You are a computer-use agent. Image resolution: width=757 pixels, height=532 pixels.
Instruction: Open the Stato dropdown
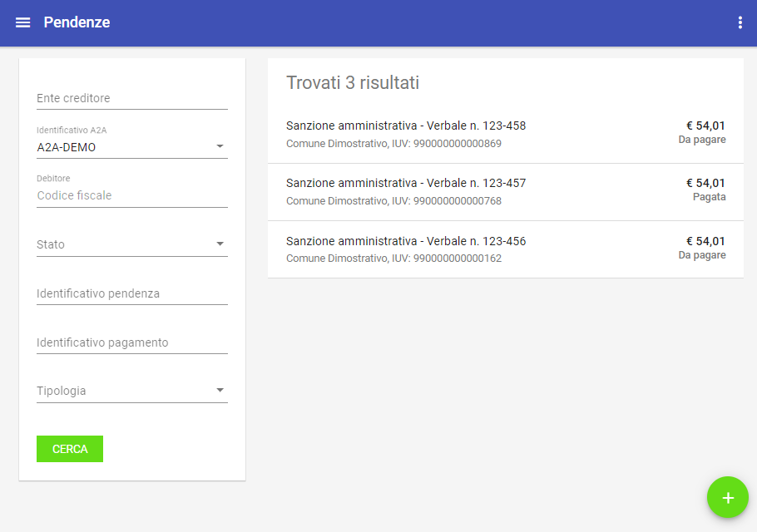click(x=131, y=244)
